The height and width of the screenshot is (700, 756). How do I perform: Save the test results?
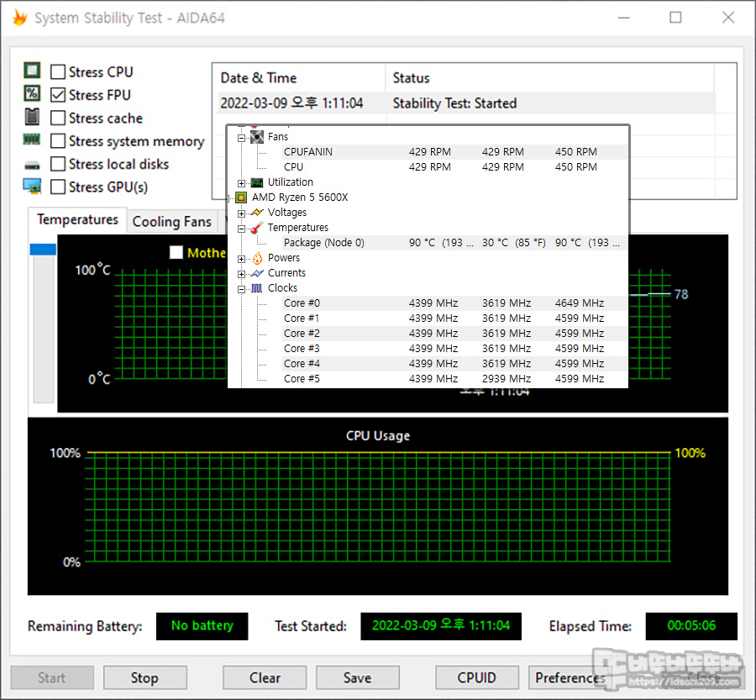(x=357, y=678)
